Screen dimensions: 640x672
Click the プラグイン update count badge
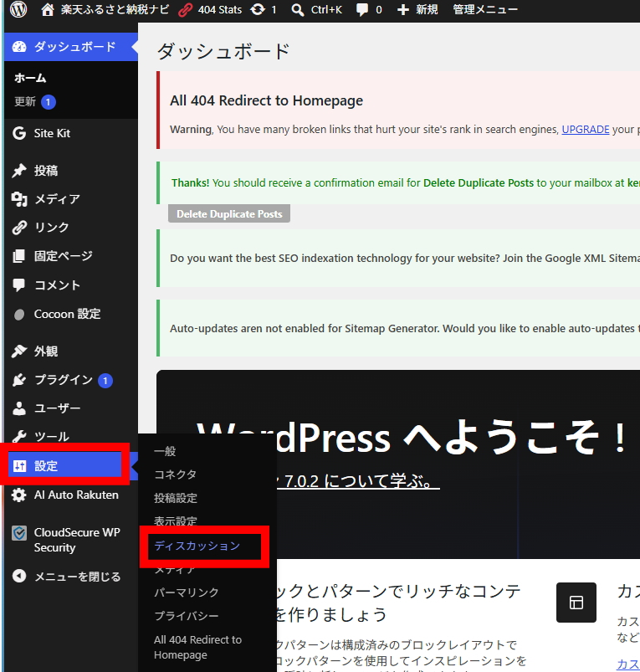point(105,381)
